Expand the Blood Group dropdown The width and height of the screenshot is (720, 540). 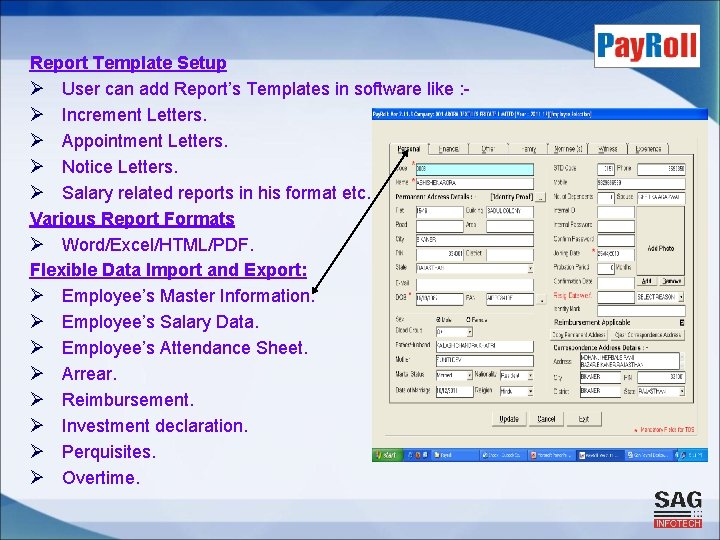469,332
